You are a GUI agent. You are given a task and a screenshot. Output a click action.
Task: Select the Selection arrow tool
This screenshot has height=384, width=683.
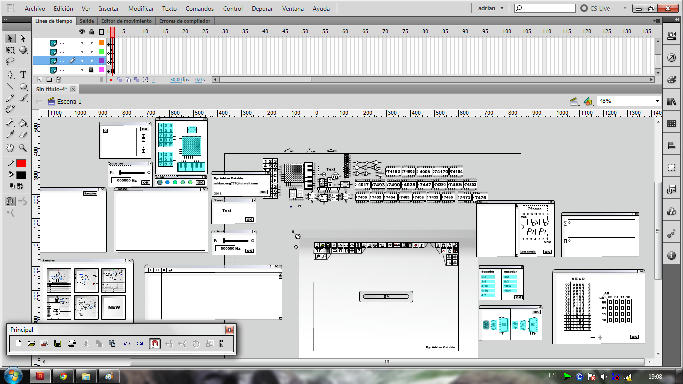pyautogui.click(x=10, y=38)
